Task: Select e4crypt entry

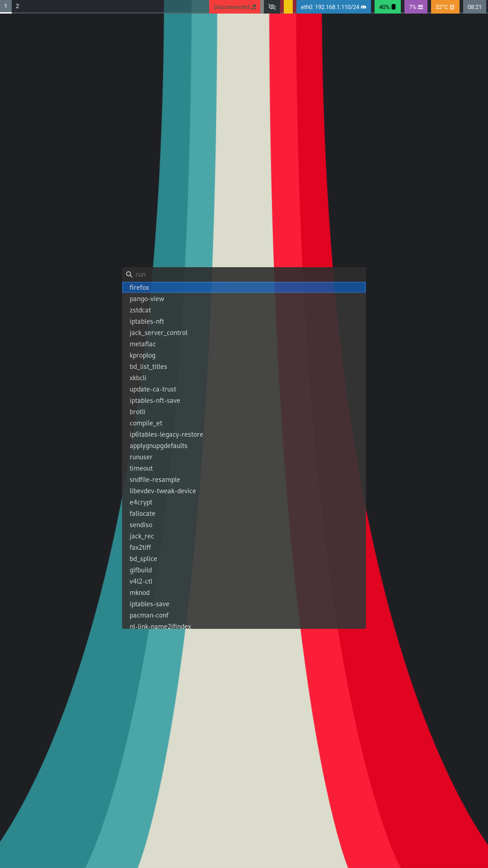Action: point(244,502)
